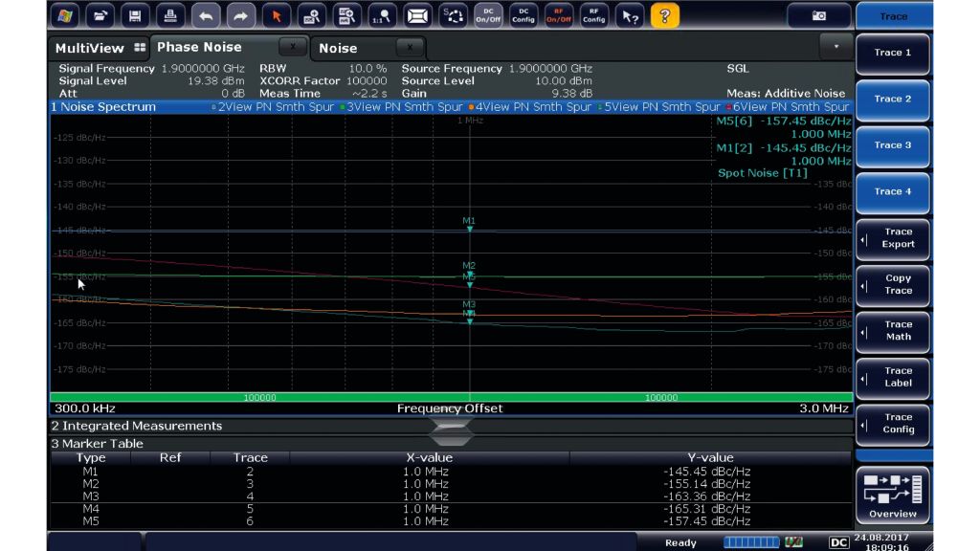
Task: Click trace 2 View PN Smth Spur label
Action: [x=273, y=107]
